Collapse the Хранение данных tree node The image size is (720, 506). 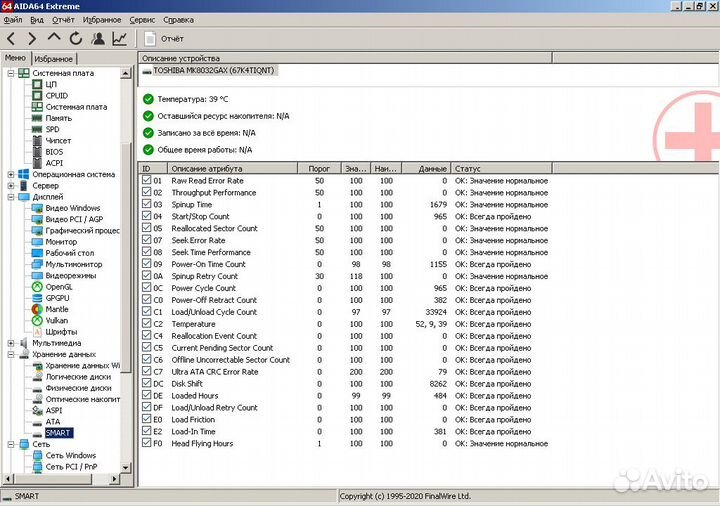(x=11, y=354)
